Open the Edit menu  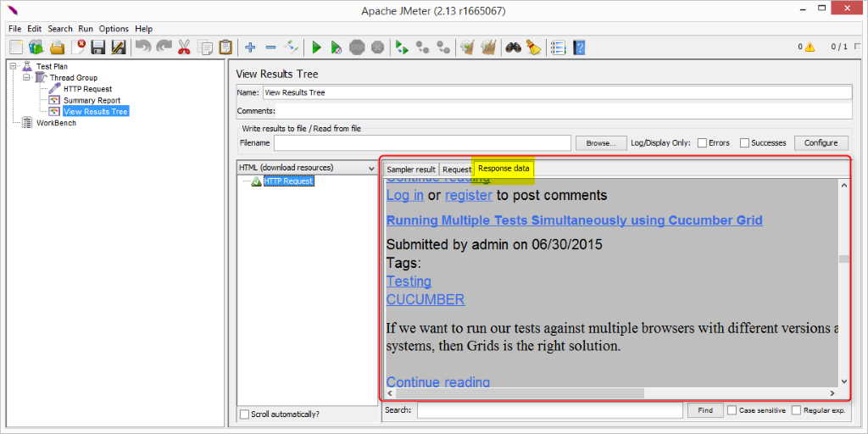click(x=34, y=29)
